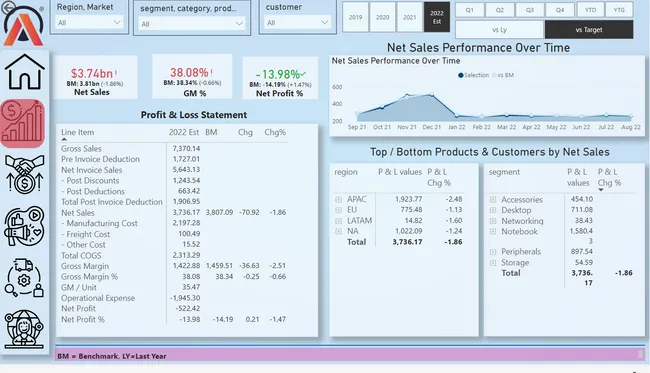Expand the LATAM region row

coord(339,221)
